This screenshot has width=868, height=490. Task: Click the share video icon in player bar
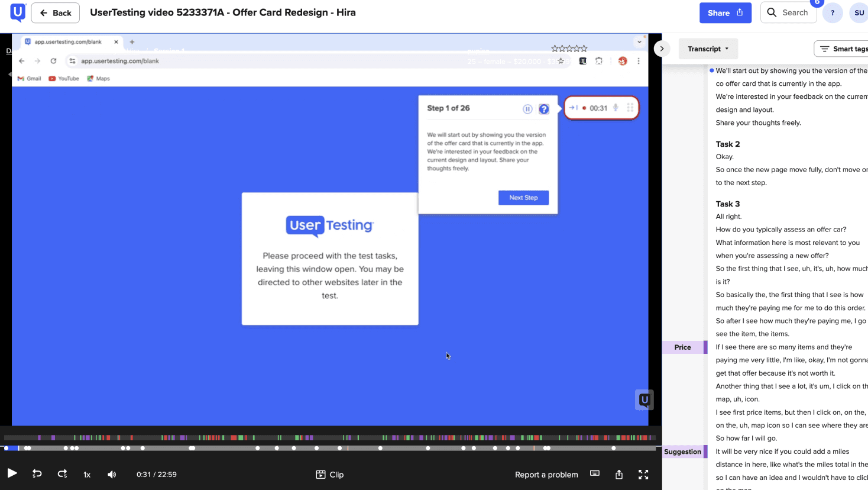618,474
